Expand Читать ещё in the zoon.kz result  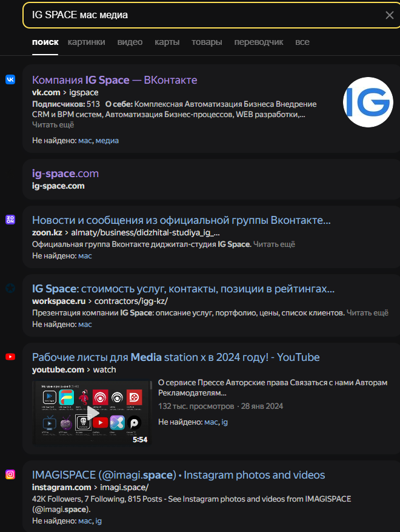(274, 244)
